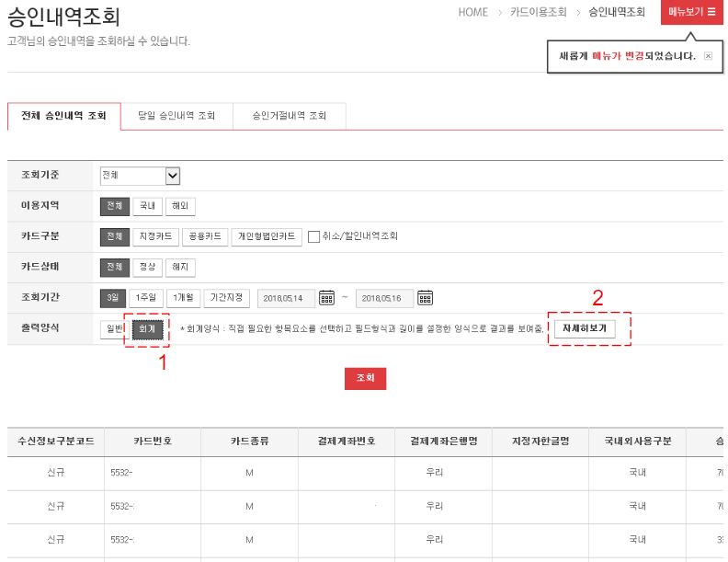
Task: Select 일반 output format
Action: [x=113, y=329]
